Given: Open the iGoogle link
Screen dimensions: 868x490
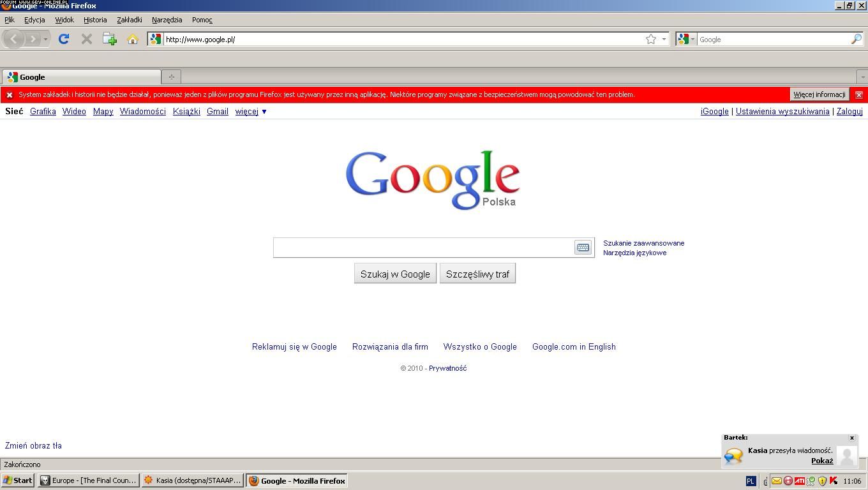Looking at the screenshot, I should pyautogui.click(x=715, y=111).
